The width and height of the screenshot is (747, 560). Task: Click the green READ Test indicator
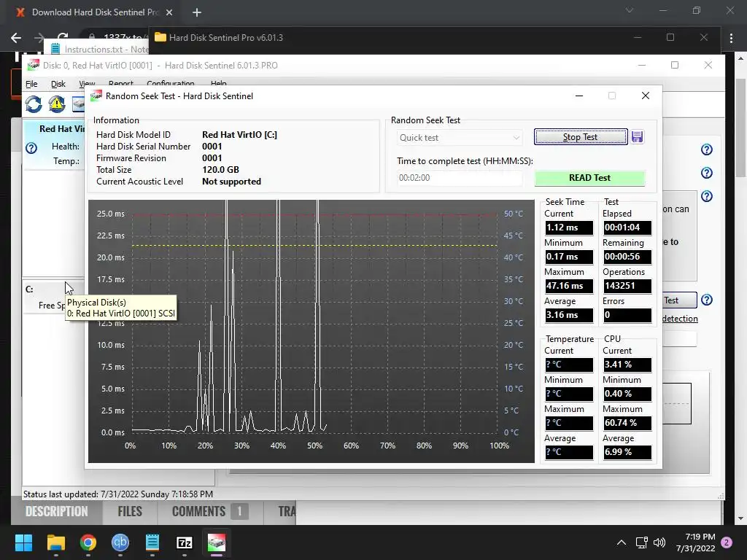click(589, 178)
